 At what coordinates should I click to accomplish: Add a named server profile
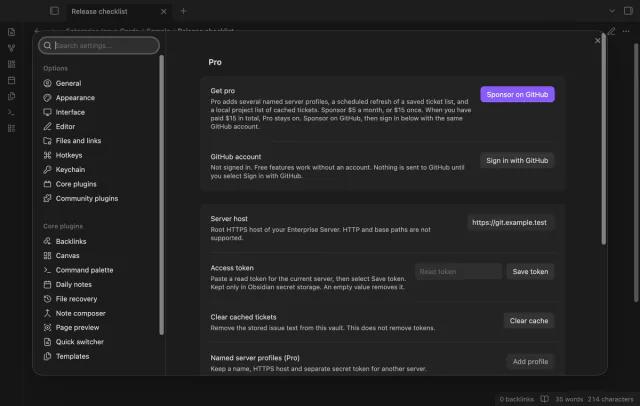coord(530,362)
